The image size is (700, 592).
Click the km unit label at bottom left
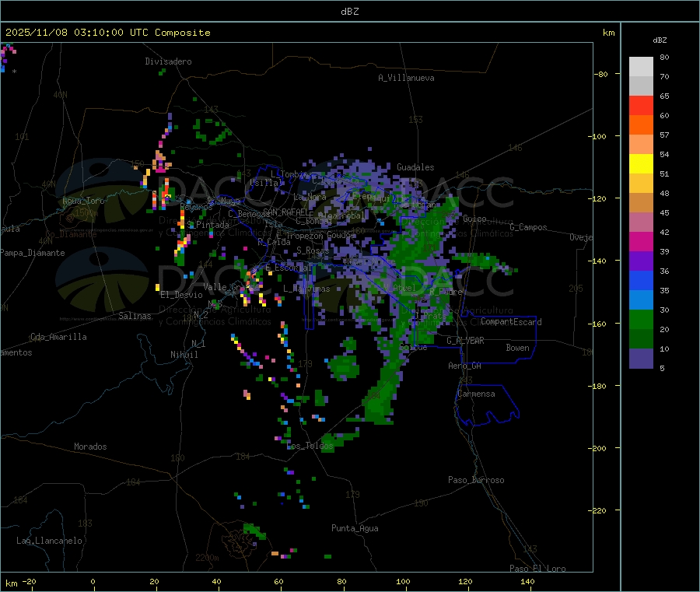pyautogui.click(x=11, y=583)
